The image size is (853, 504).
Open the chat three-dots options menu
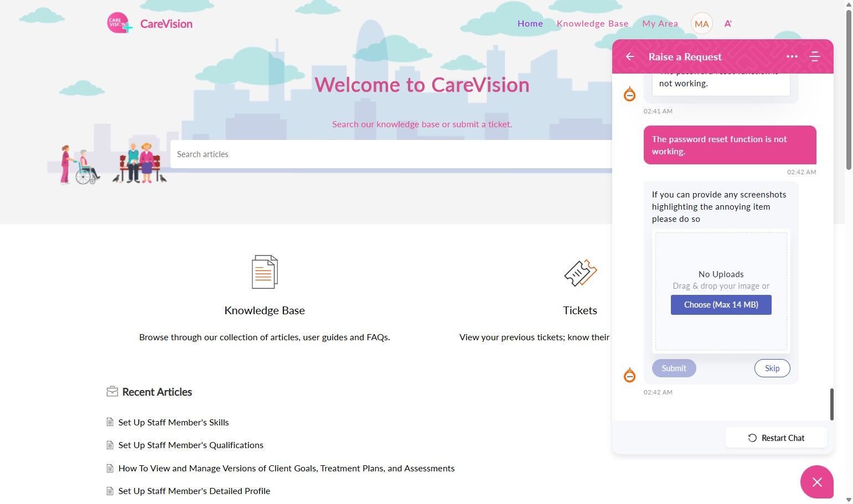point(792,56)
